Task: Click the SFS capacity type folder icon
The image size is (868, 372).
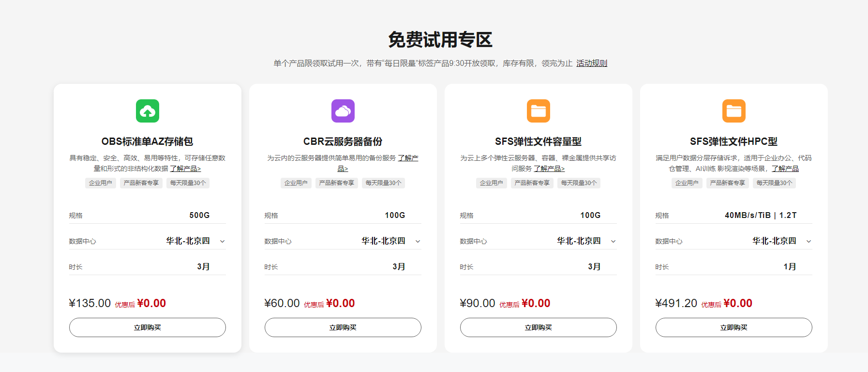Action: tap(539, 111)
